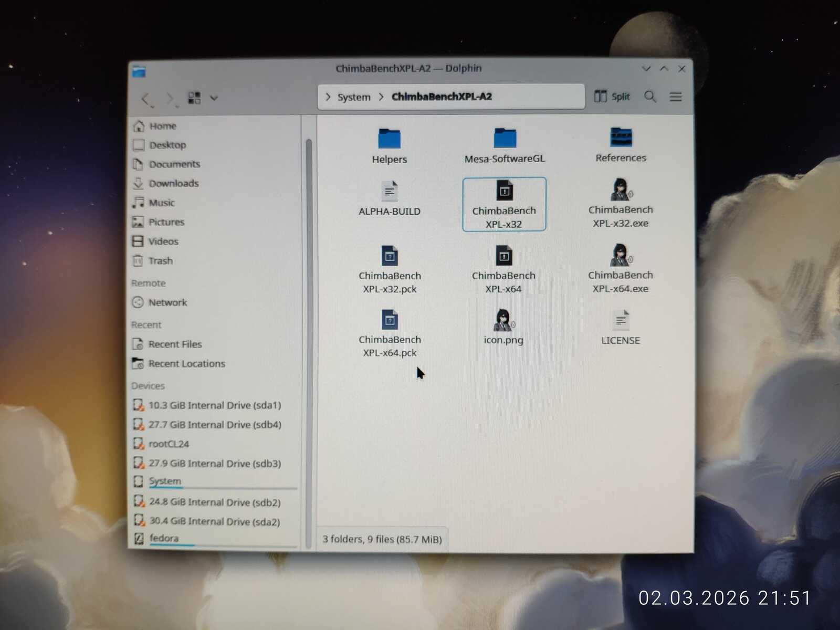Screen dimensions: 840x630
Task: Select the ChimbaBenchXPL-x64.exe icon
Action: [x=621, y=255]
